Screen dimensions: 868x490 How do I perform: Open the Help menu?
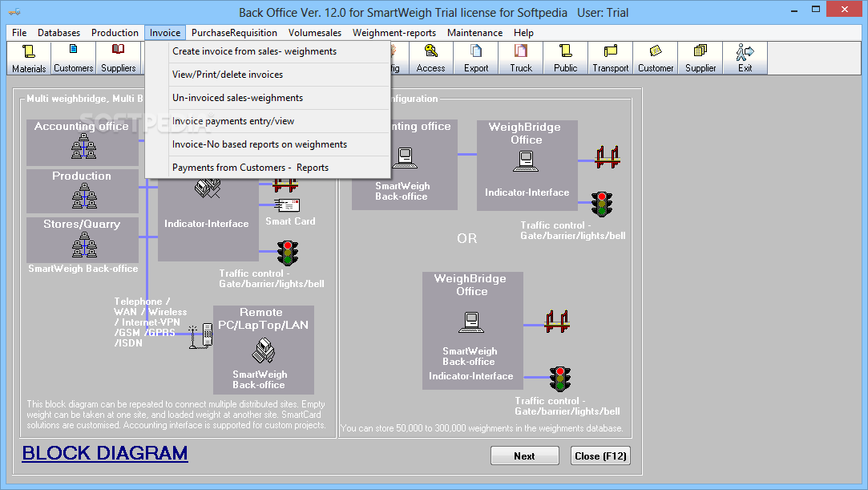point(523,33)
